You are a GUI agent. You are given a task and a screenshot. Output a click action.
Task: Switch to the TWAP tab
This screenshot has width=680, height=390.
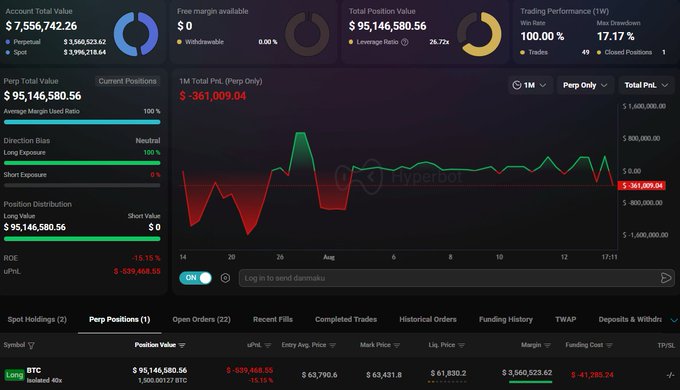coord(566,319)
